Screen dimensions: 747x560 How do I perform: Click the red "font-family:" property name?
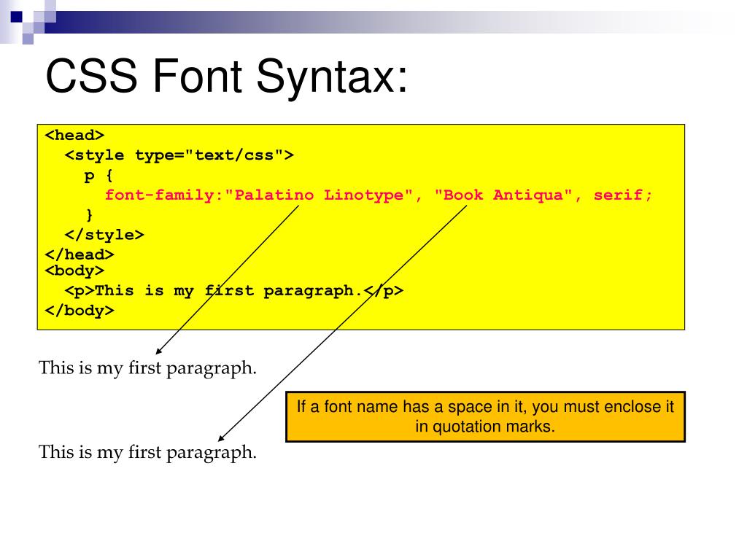point(164,195)
